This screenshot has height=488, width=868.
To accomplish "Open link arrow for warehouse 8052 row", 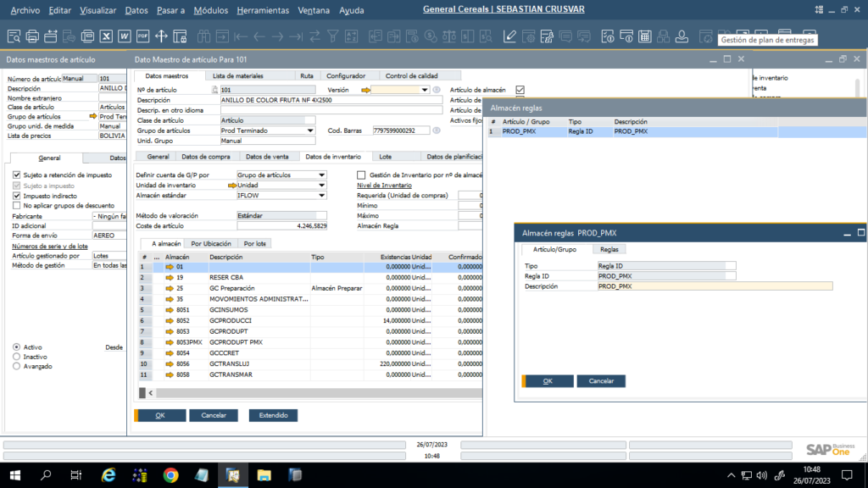I will [170, 321].
